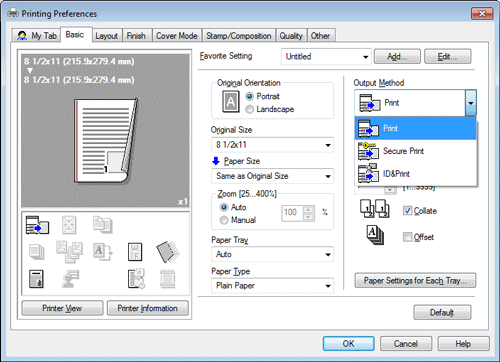Go to the Stamp/Composition tab

[239, 36]
